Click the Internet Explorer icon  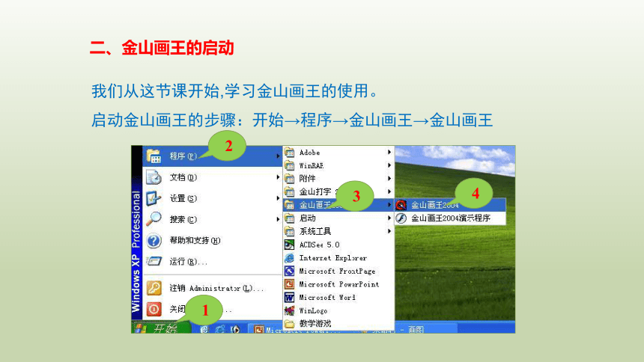290,258
